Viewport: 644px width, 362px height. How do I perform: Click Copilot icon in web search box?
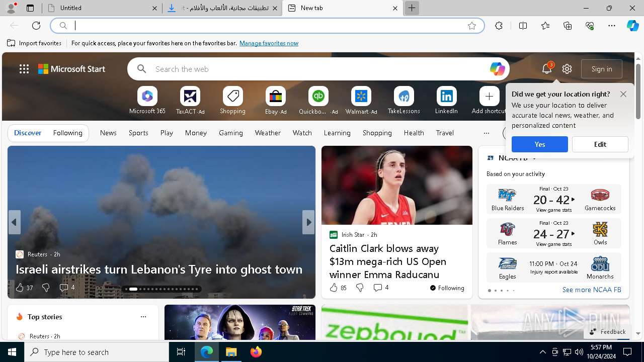coord(497,69)
